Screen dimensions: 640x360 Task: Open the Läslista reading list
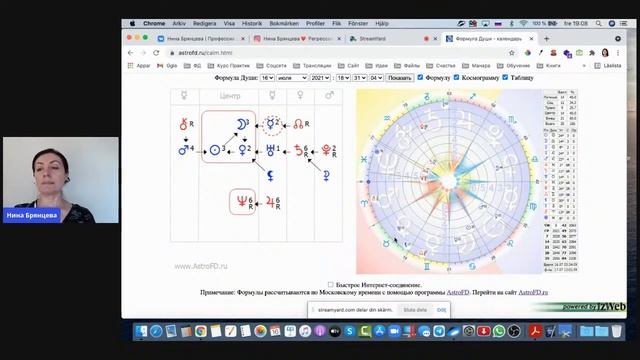(x=608, y=66)
